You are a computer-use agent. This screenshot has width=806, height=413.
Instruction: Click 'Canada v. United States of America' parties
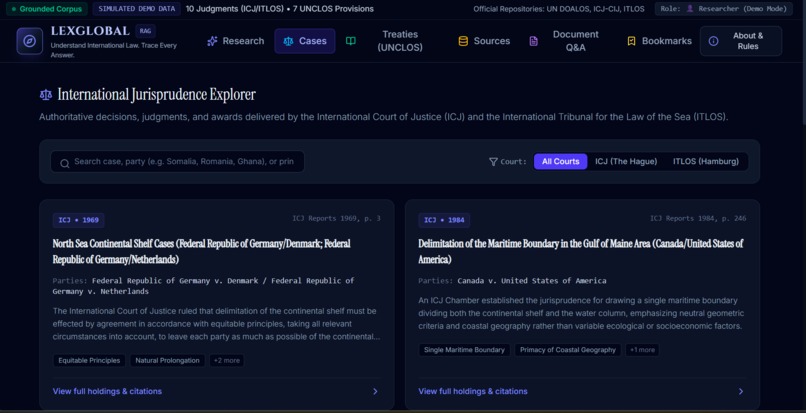click(532, 281)
